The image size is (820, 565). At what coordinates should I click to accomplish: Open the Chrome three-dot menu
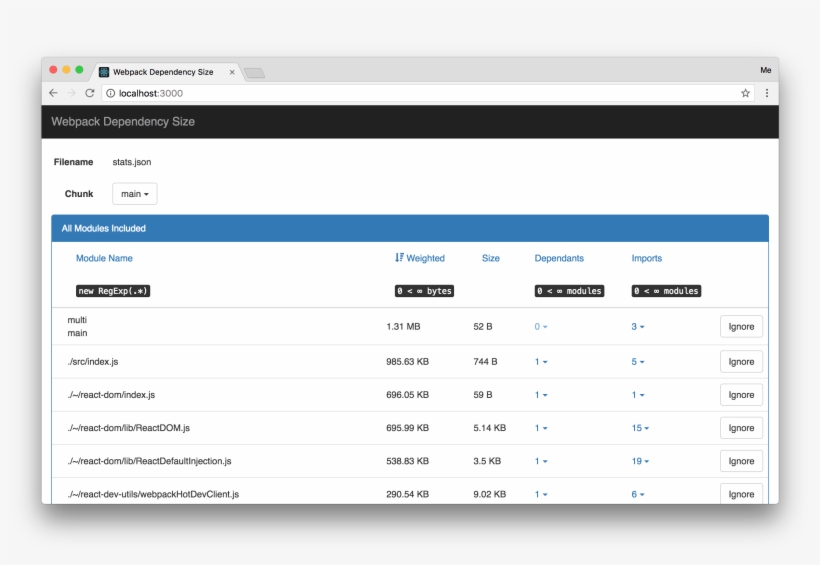(767, 93)
